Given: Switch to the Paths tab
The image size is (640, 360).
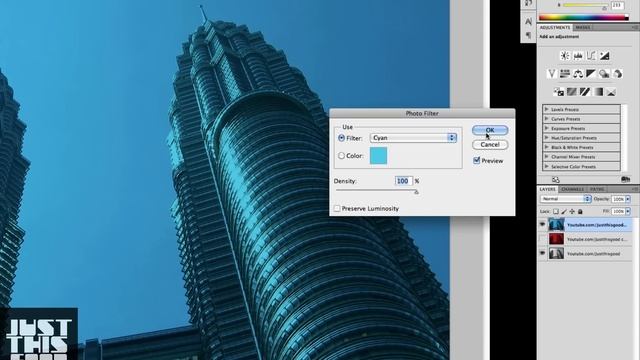Looking at the screenshot, I should pyautogui.click(x=597, y=189).
